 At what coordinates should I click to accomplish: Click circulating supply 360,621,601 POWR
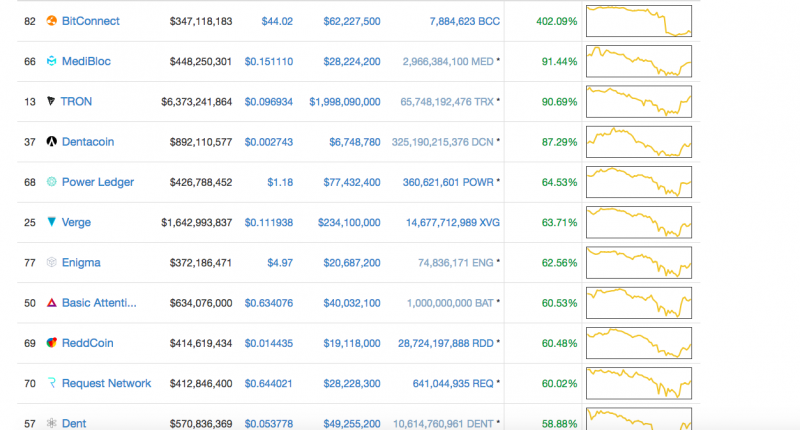[x=448, y=183]
